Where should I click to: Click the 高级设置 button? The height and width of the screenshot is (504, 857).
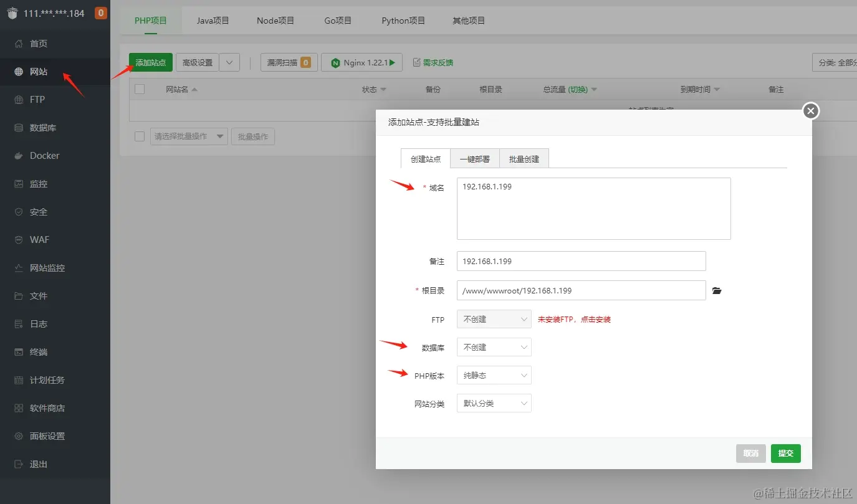click(x=198, y=62)
